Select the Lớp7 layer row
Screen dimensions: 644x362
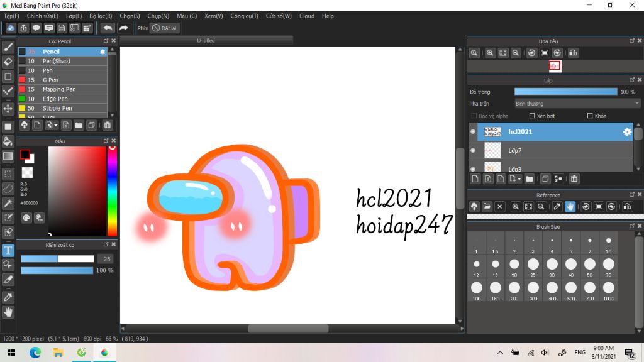551,151
